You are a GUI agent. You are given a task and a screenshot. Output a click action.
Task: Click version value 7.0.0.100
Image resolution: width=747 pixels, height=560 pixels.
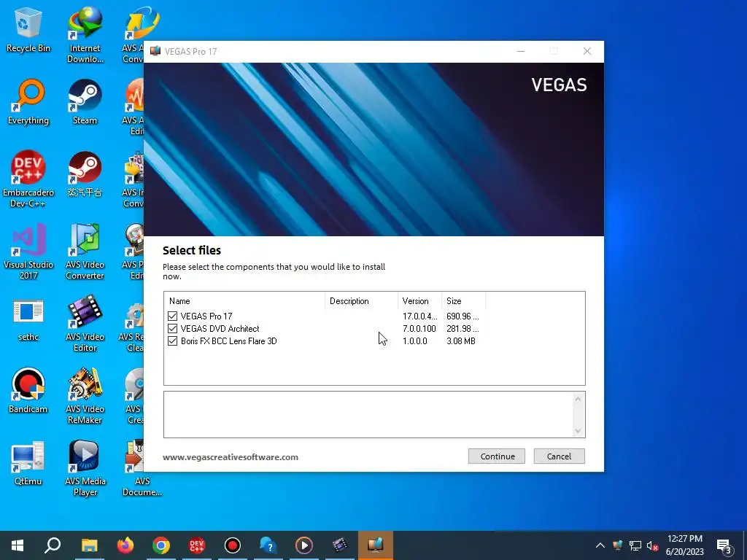point(419,329)
